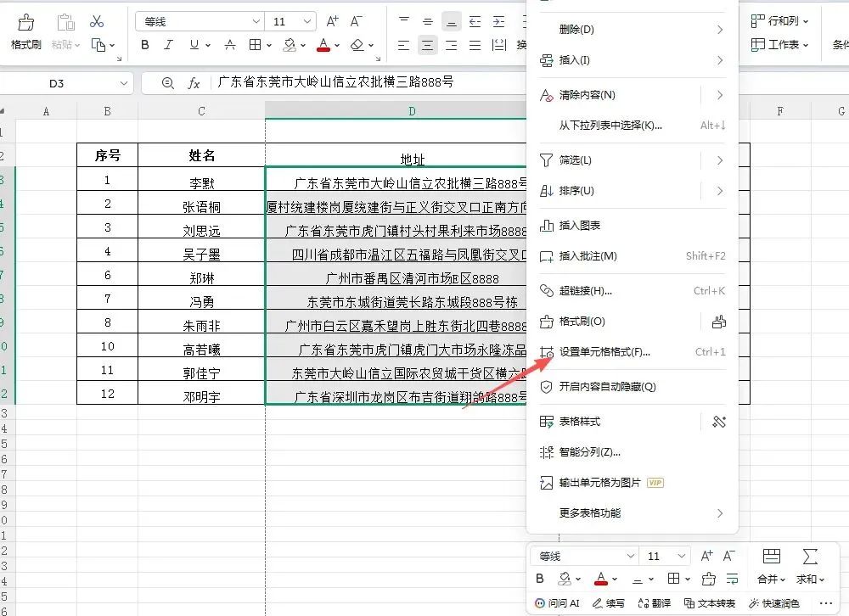Screen dimensions: 849x616
Task: Click Continue Writing (续写) button
Action: (609, 603)
